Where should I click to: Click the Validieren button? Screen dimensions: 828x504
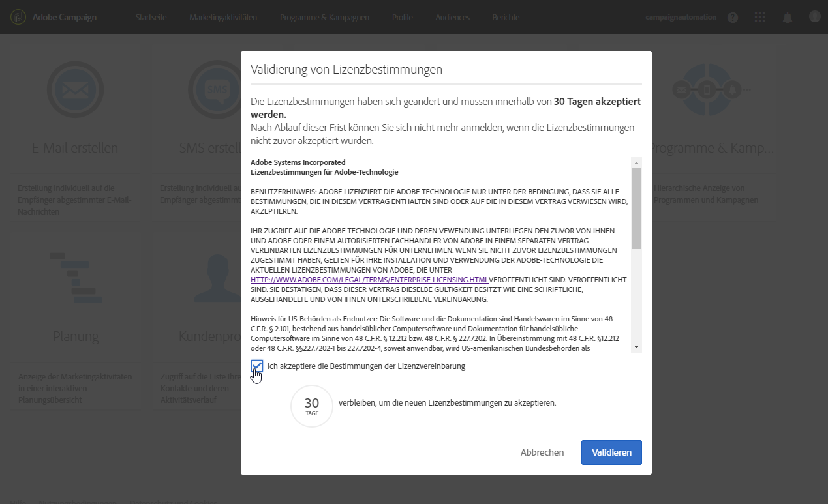tap(611, 452)
